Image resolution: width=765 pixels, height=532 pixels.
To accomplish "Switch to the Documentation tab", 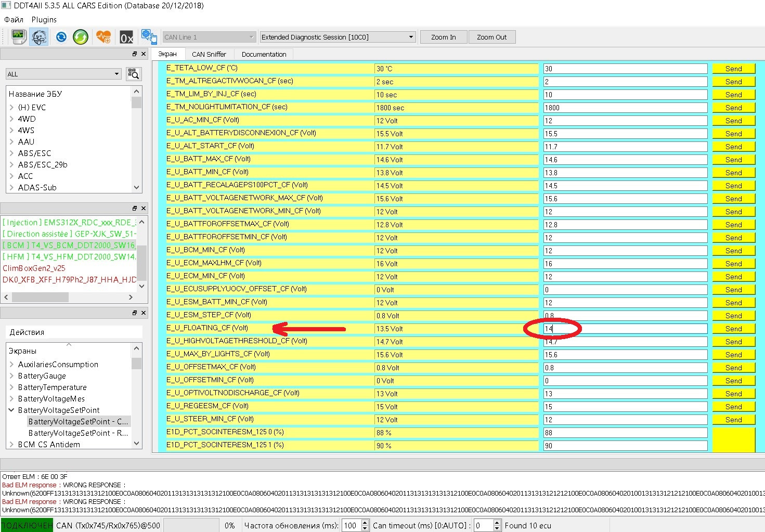I will click(264, 54).
